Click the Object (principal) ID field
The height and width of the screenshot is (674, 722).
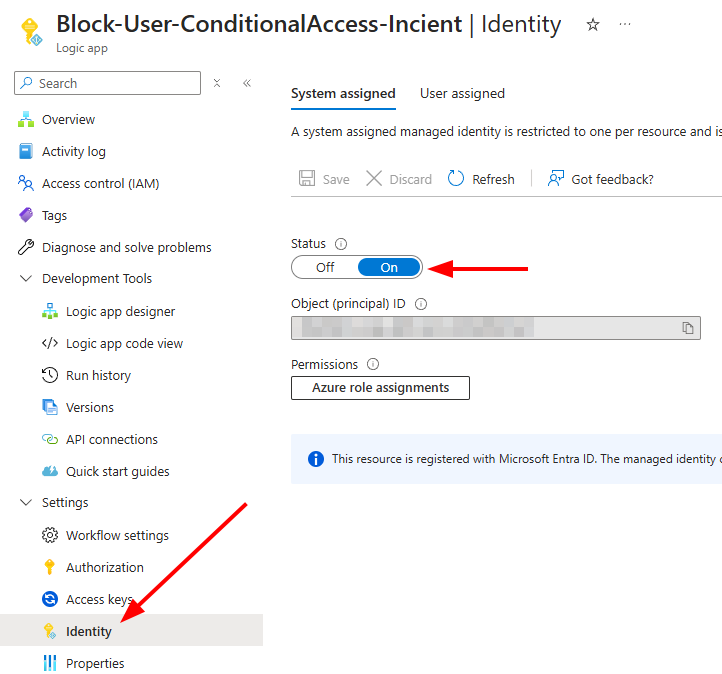496,328
